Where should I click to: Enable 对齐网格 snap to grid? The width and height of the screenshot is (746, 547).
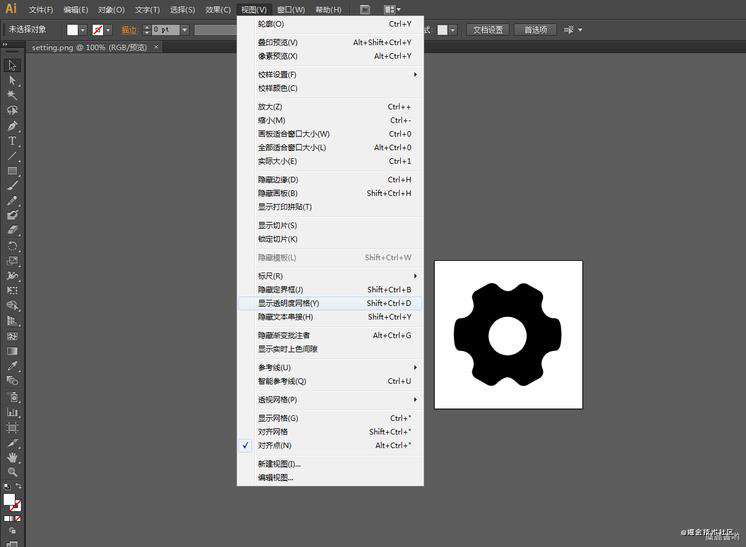330,431
